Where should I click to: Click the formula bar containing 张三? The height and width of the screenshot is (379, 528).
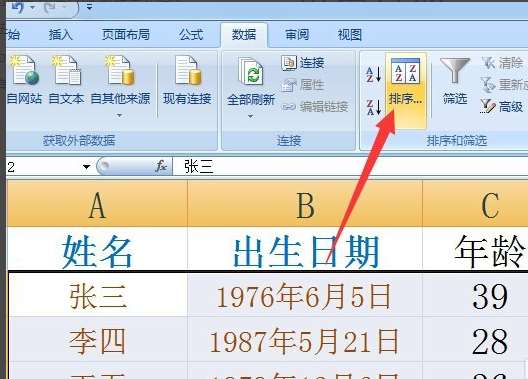(x=350, y=167)
